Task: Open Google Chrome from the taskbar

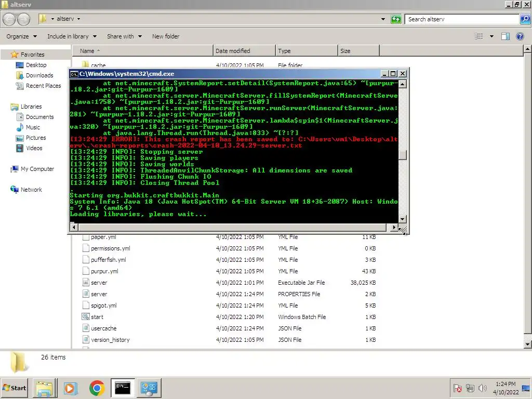Action: point(97,388)
